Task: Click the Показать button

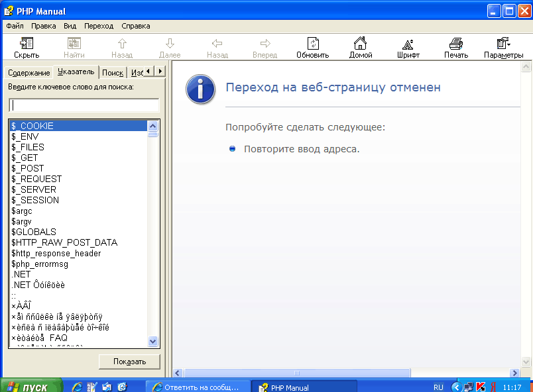Action: click(x=129, y=362)
